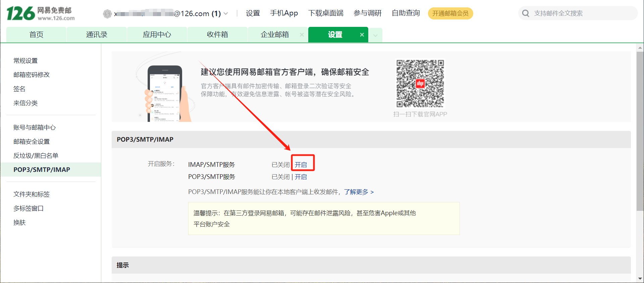
Task: Open 常规设置 in sidebar
Action: [x=25, y=61]
